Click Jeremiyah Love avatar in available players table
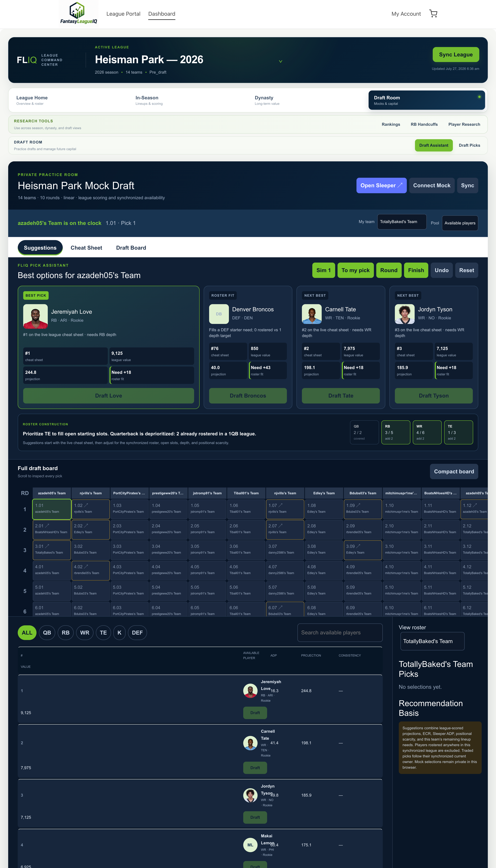This screenshot has width=496, height=868. (250, 691)
